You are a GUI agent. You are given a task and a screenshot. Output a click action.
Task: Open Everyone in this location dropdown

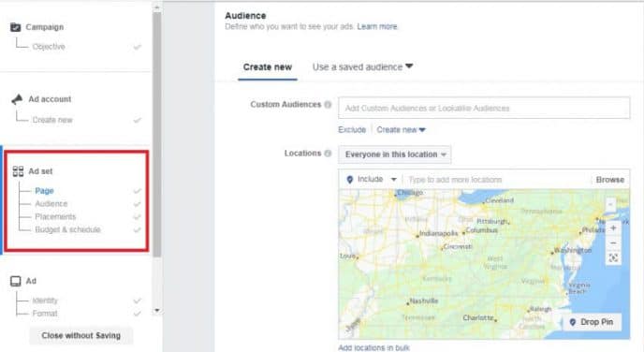pos(395,154)
